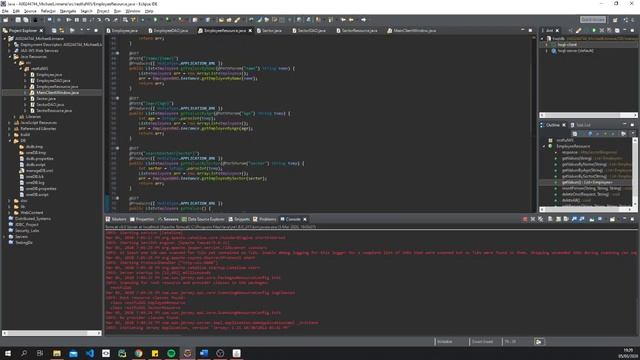640x360 pixels.
Task: Switch to MainClientWindow.java editor tab
Action: (x=411, y=31)
